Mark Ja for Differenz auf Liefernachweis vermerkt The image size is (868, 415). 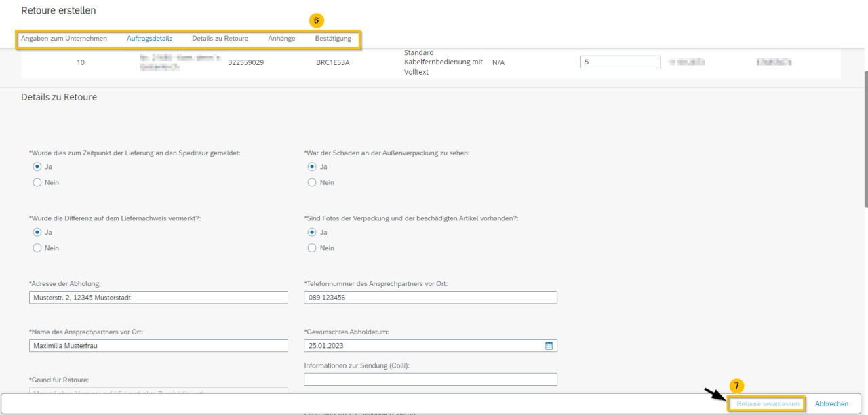click(x=37, y=232)
